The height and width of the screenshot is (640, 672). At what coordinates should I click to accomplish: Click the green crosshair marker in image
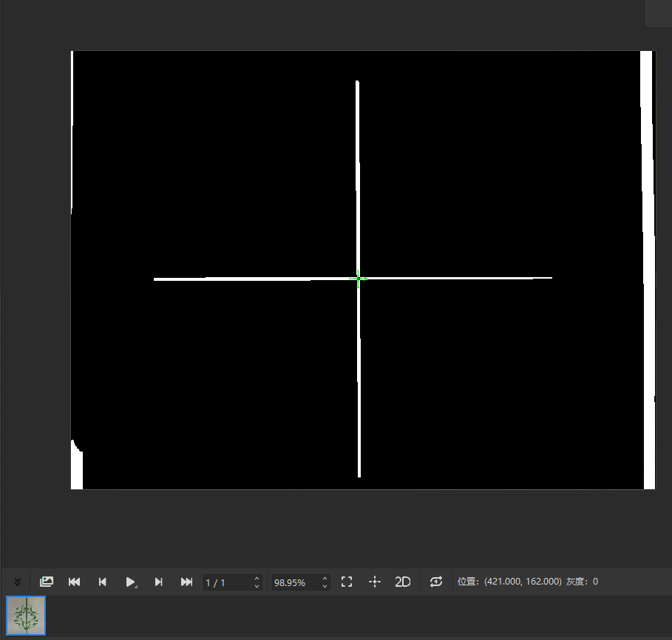(359, 279)
